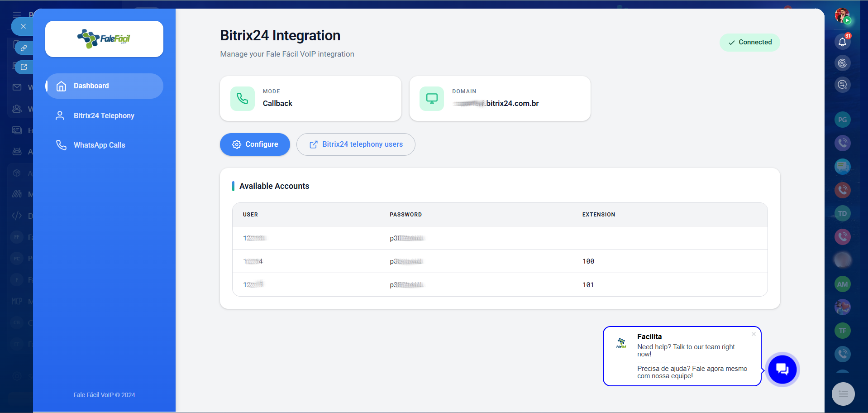The height and width of the screenshot is (413, 868).
Task: Select WhatsApp Calls in the sidebar
Action: tap(100, 145)
